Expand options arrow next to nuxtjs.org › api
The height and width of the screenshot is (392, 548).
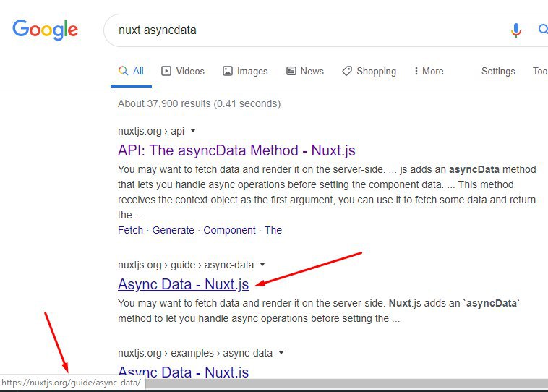click(193, 131)
